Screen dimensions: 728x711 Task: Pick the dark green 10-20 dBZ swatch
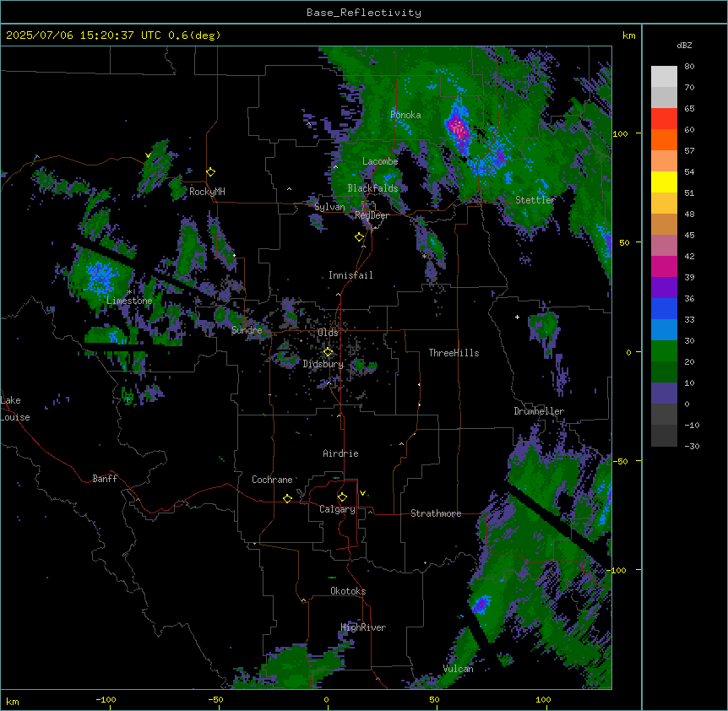click(664, 372)
